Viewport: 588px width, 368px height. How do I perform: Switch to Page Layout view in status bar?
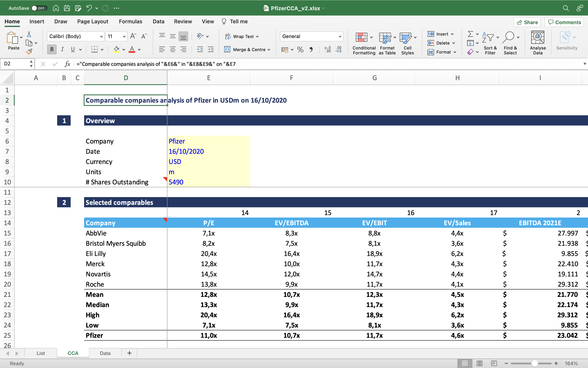479,363
